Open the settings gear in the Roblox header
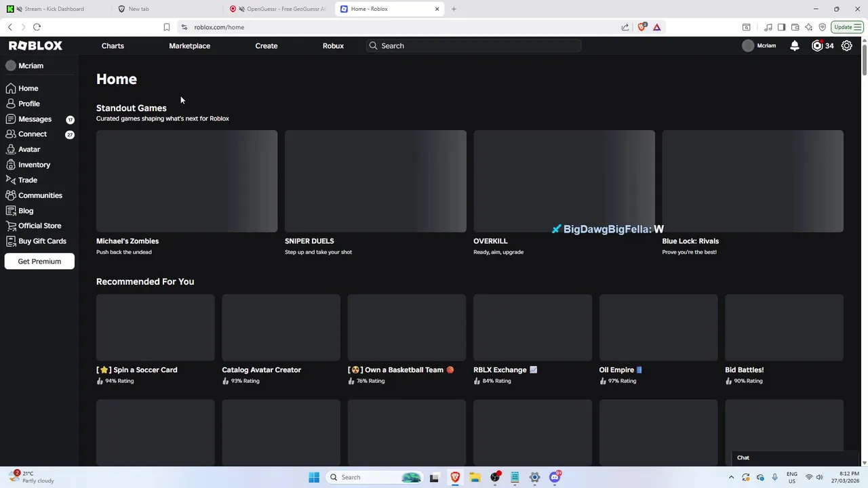The width and height of the screenshot is (868, 488). 846,45
